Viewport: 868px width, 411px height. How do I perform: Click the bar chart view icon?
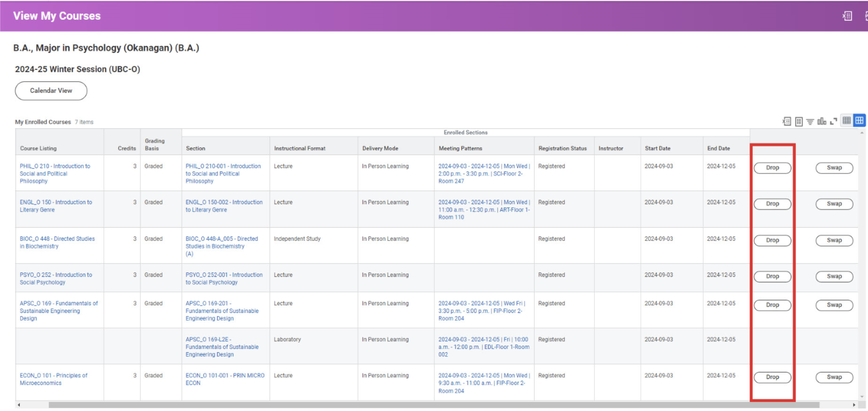pos(822,121)
